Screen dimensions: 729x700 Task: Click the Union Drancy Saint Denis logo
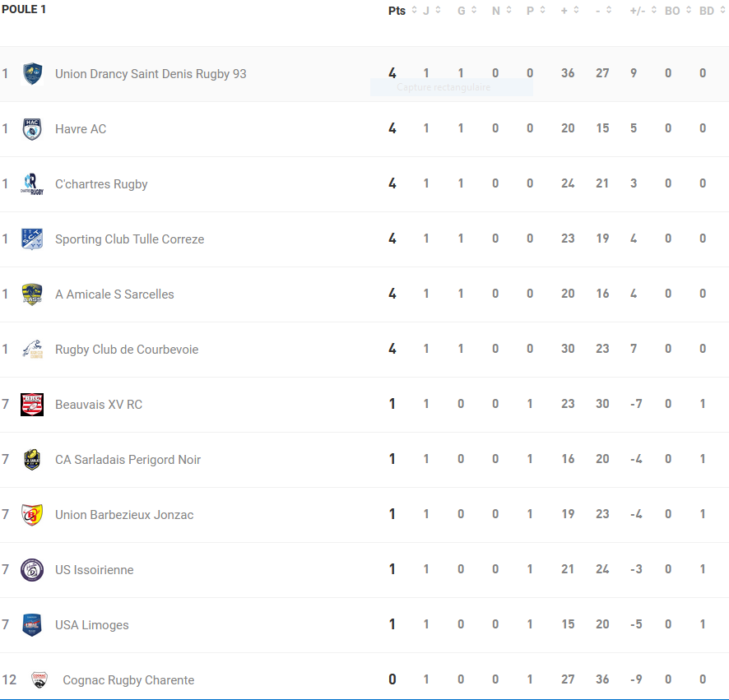tap(32, 74)
